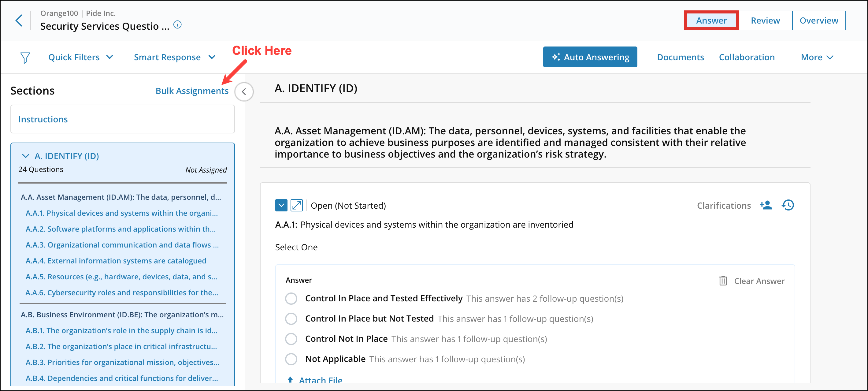Open Collaboration menu item
The height and width of the screenshot is (391, 868).
tap(747, 57)
